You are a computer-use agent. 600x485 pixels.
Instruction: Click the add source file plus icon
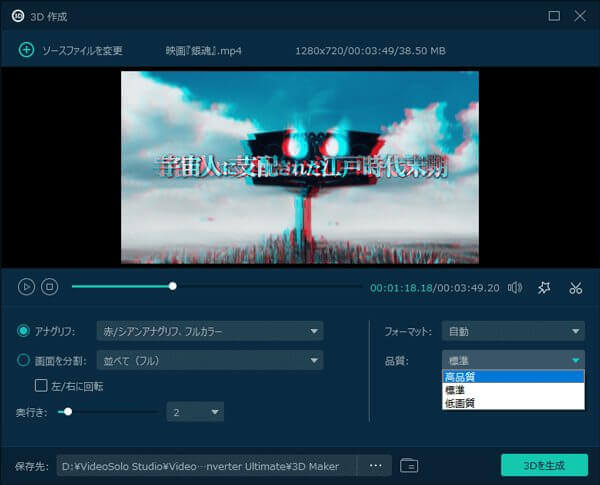pos(26,50)
